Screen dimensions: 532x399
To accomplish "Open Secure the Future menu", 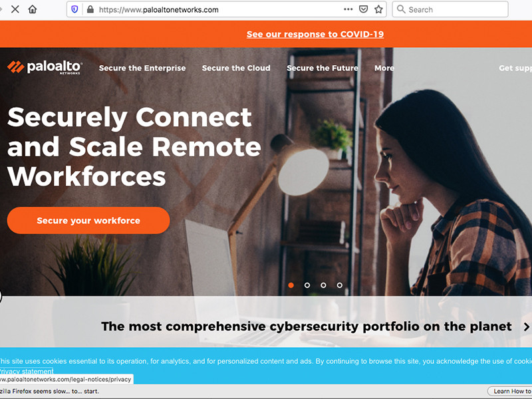I will [x=323, y=68].
